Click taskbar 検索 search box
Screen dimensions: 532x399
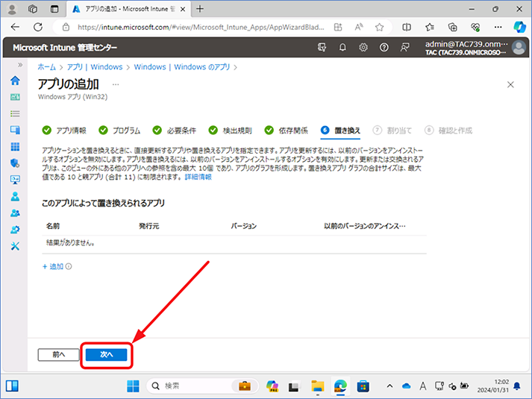click(202, 386)
